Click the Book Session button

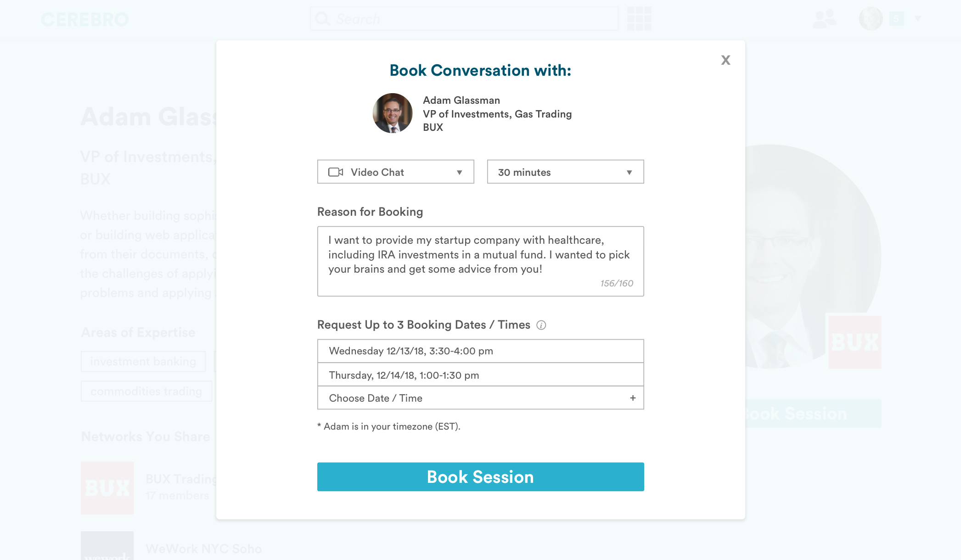coord(480,477)
